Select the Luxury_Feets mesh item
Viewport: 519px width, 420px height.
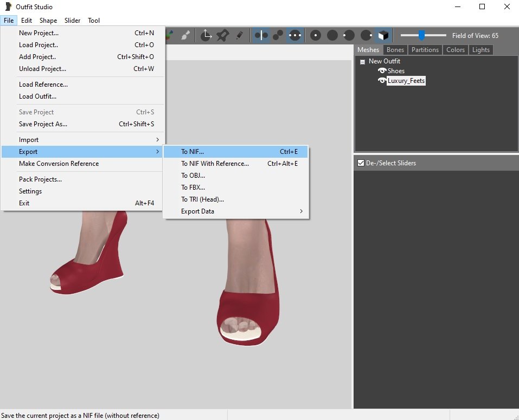(x=406, y=81)
